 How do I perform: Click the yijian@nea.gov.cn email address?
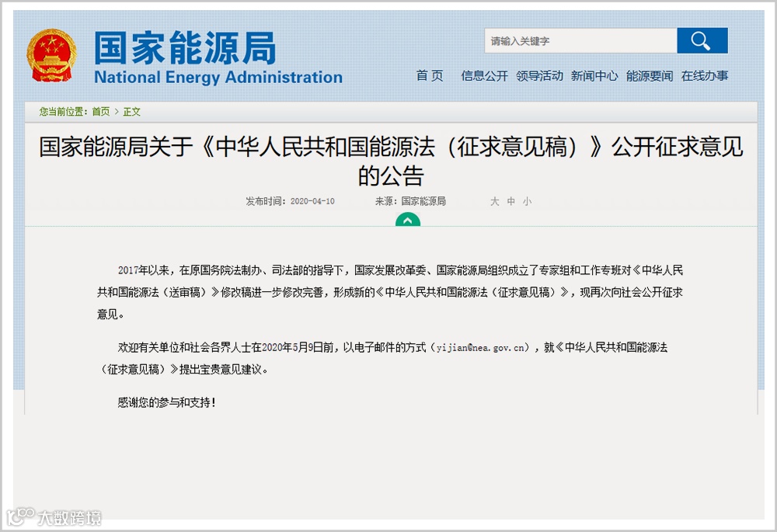click(x=479, y=348)
